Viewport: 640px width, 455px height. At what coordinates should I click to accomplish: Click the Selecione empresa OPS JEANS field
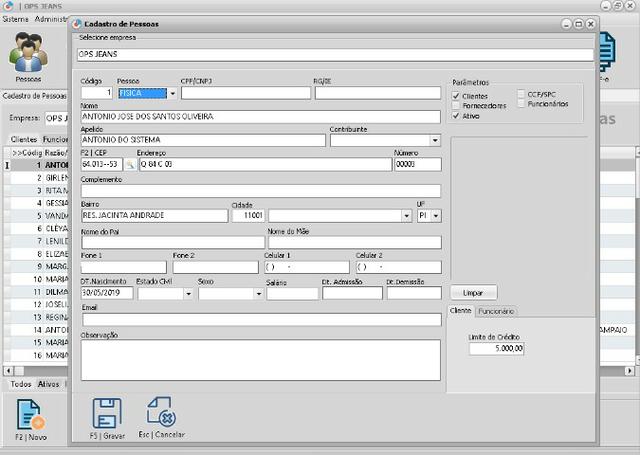tap(335, 54)
